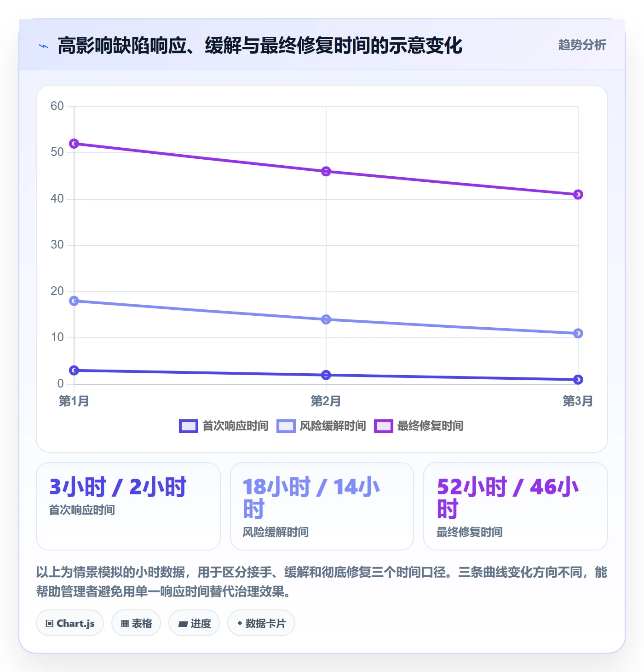Screen dimensions: 644x672
Task: Select the 第1月 point on the 最终修复时间 line
Action: point(74,144)
